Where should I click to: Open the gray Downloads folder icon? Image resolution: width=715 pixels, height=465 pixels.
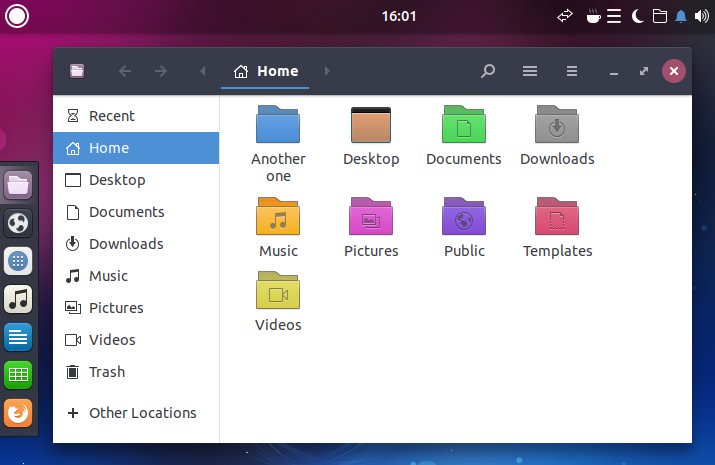click(557, 124)
